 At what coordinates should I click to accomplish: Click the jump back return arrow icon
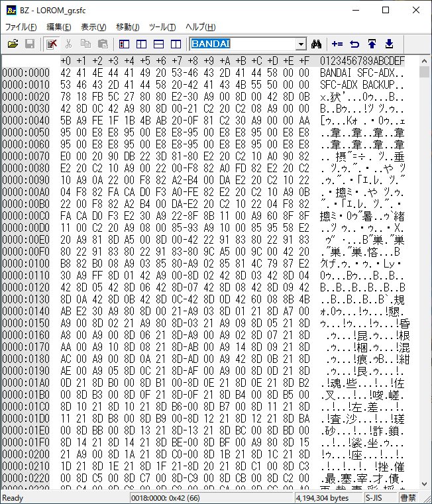(354, 44)
